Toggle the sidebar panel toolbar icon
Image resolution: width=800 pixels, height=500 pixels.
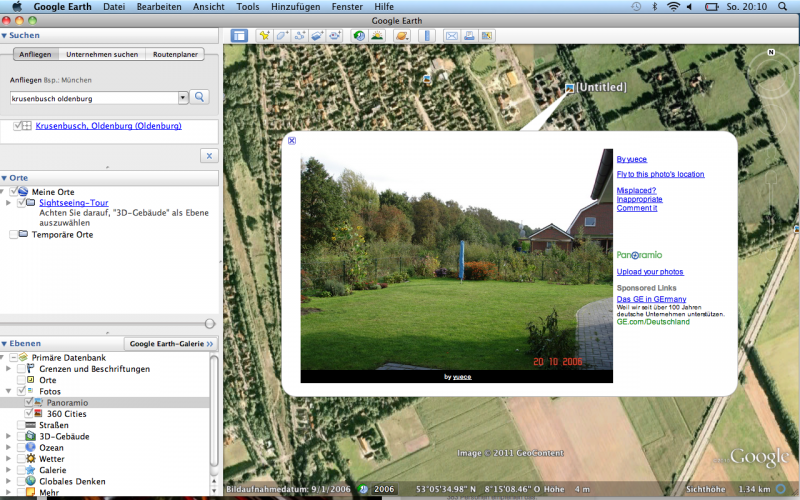click(x=240, y=36)
